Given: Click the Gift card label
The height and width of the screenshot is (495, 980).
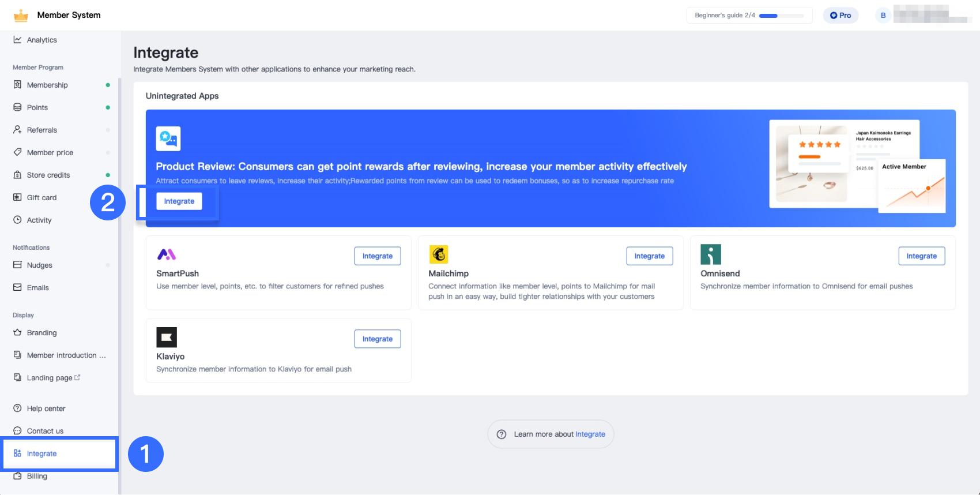Looking at the screenshot, I should click(x=42, y=197).
